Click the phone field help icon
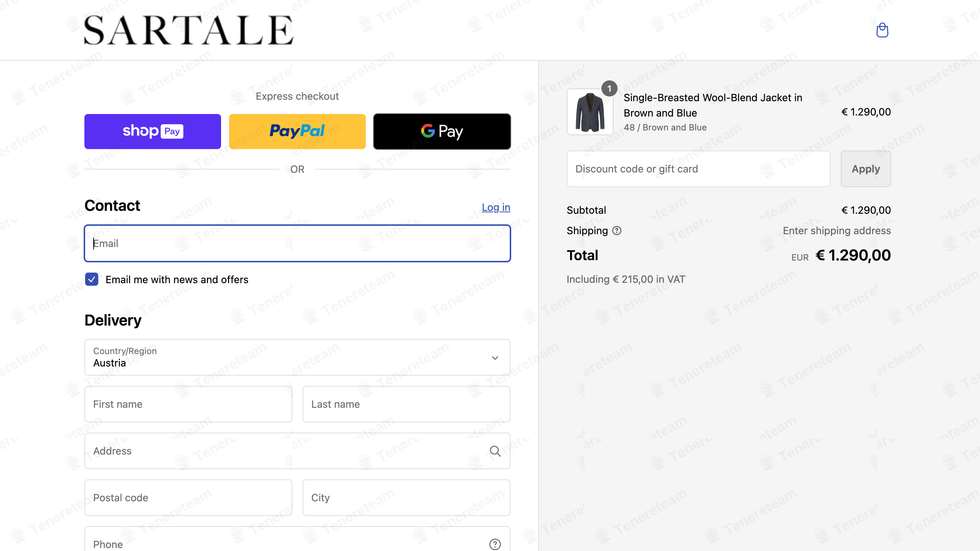Screen dimensions: 980x551 click(495, 544)
